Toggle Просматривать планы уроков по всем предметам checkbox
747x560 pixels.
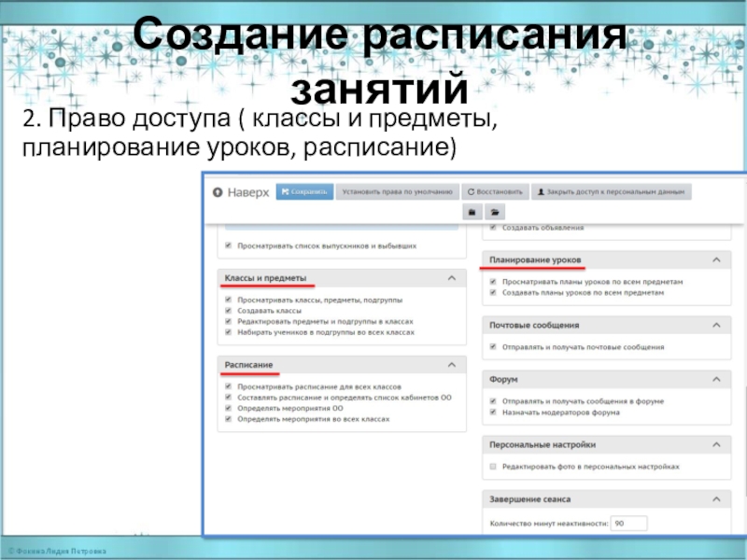coord(493,282)
